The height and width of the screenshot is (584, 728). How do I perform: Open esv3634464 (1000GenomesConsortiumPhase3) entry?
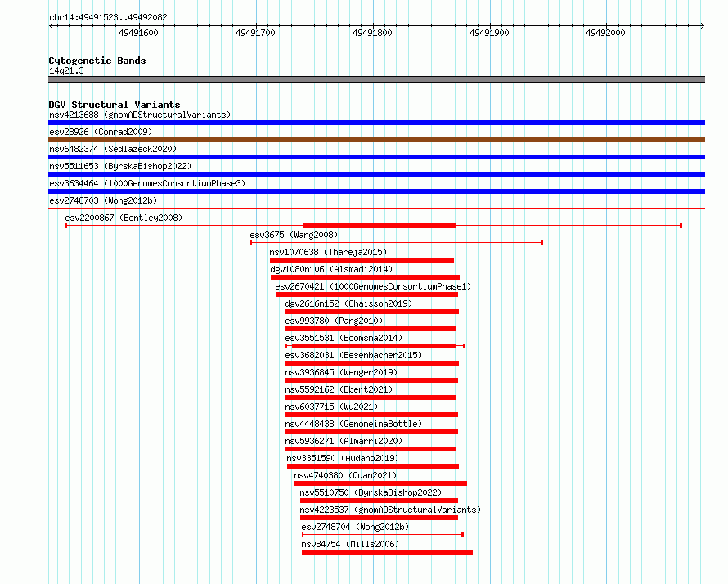pyautogui.click(x=147, y=183)
